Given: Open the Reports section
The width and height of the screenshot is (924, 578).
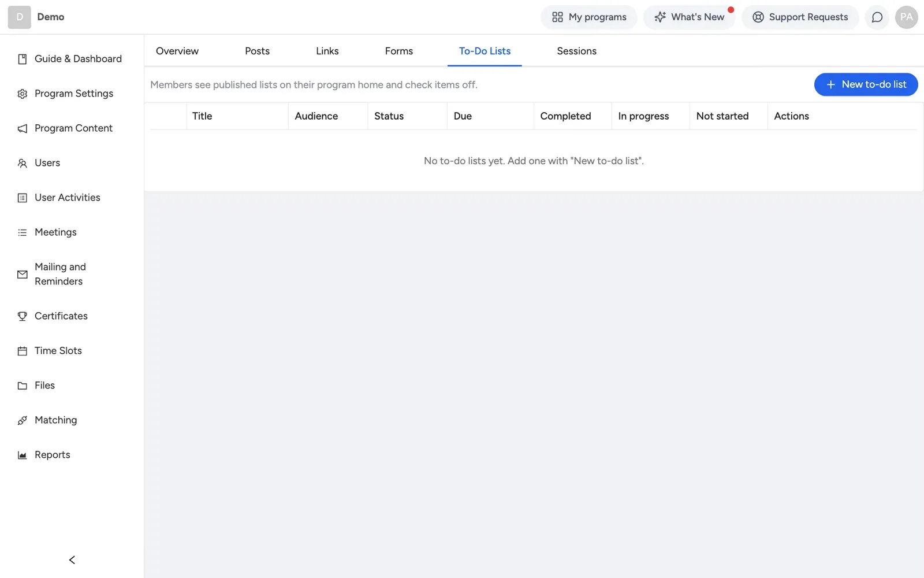Looking at the screenshot, I should (72, 455).
